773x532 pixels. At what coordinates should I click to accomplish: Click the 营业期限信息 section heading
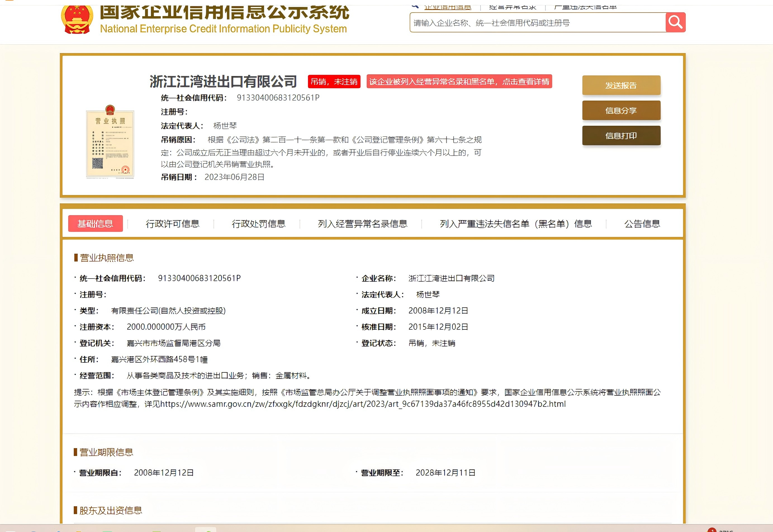106,452
